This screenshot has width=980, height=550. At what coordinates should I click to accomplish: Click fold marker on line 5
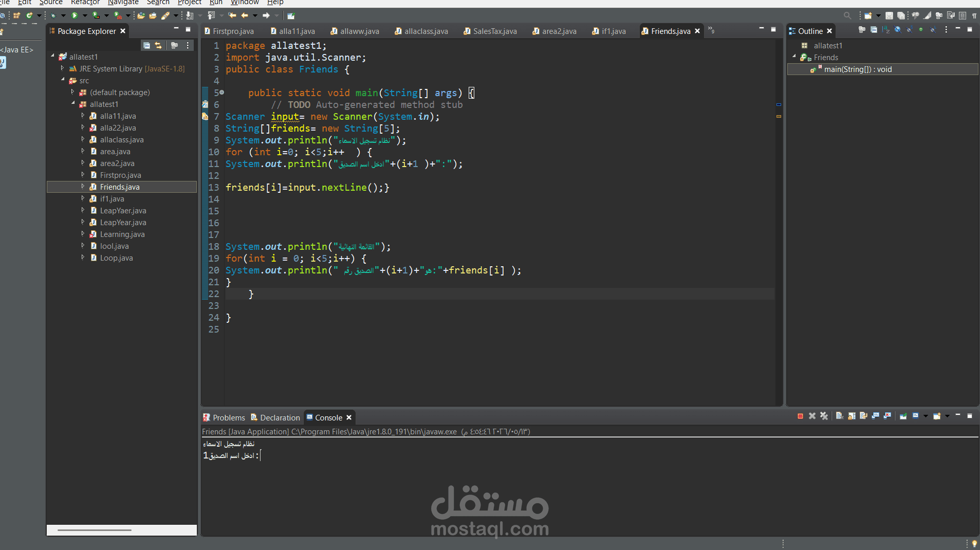pos(222,93)
